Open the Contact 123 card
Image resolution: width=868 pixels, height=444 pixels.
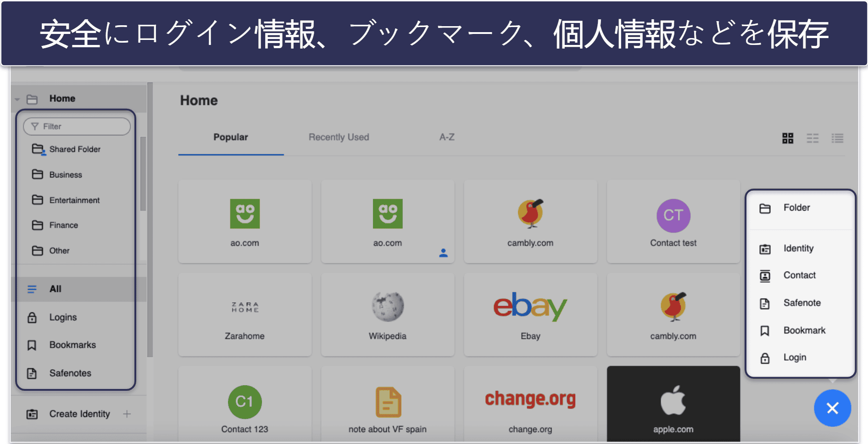pyautogui.click(x=245, y=404)
